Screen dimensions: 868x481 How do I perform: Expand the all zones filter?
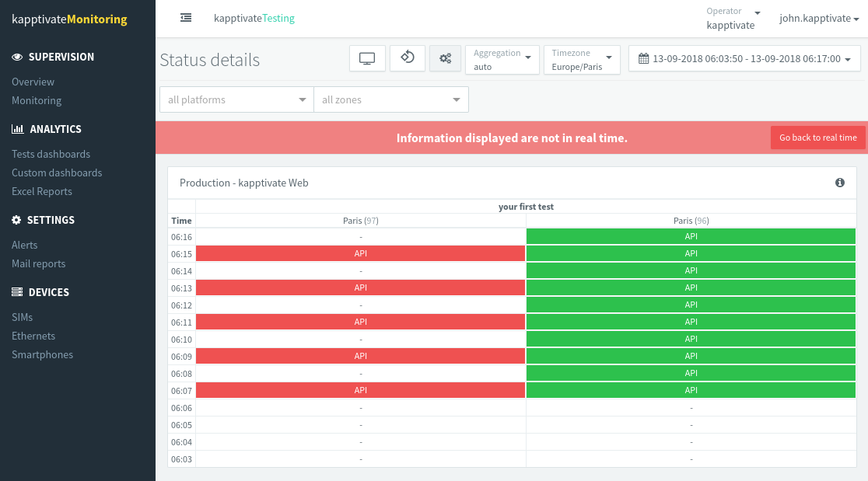coord(390,99)
